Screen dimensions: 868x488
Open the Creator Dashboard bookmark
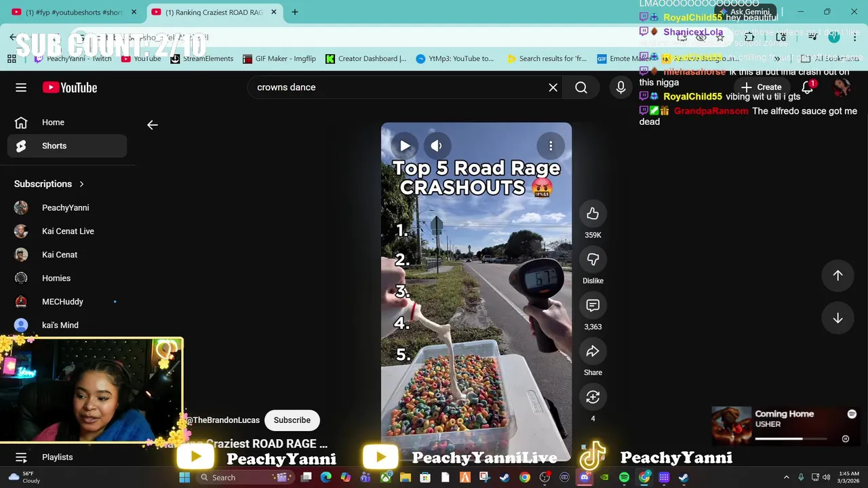(x=366, y=59)
